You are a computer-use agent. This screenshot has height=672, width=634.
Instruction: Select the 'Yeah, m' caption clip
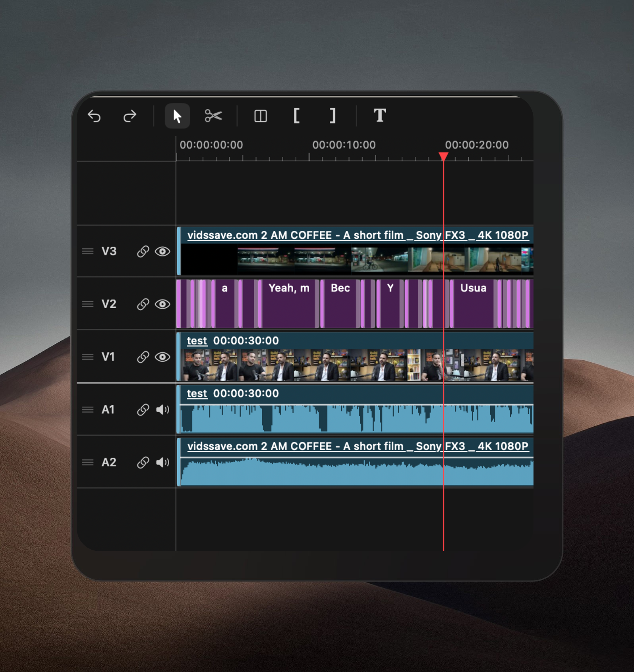pyautogui.click(x=288, y=304)
